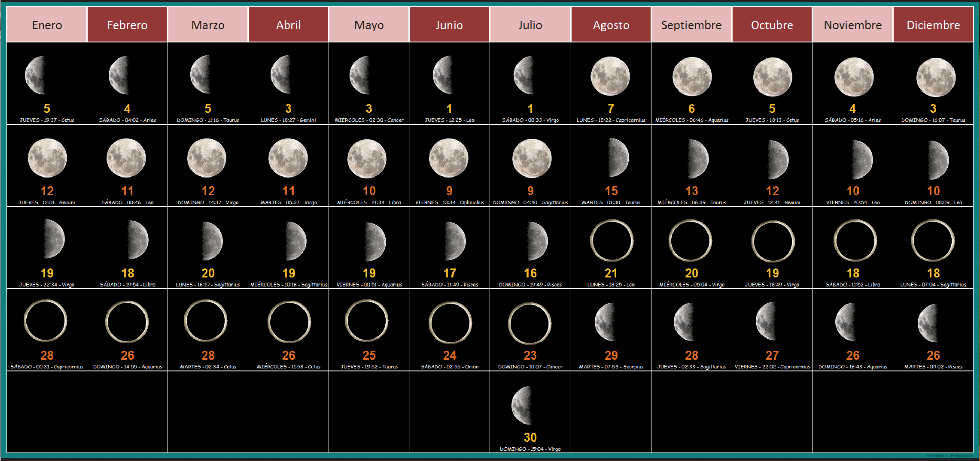Image resolution: width=980 pixels, height=461 pixels.
Task: Click text 'MIÉRCOLES - 10:16 - Sagittarius'
Action: (289, 285)
